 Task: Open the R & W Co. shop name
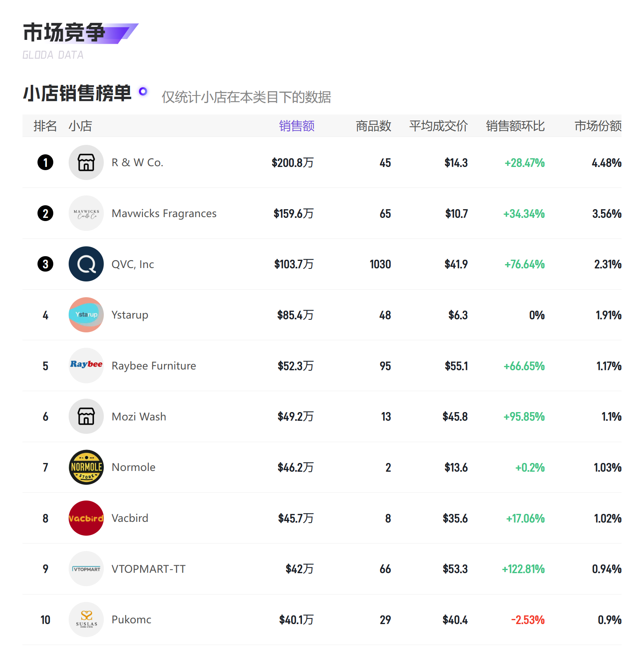coord(137,163)
